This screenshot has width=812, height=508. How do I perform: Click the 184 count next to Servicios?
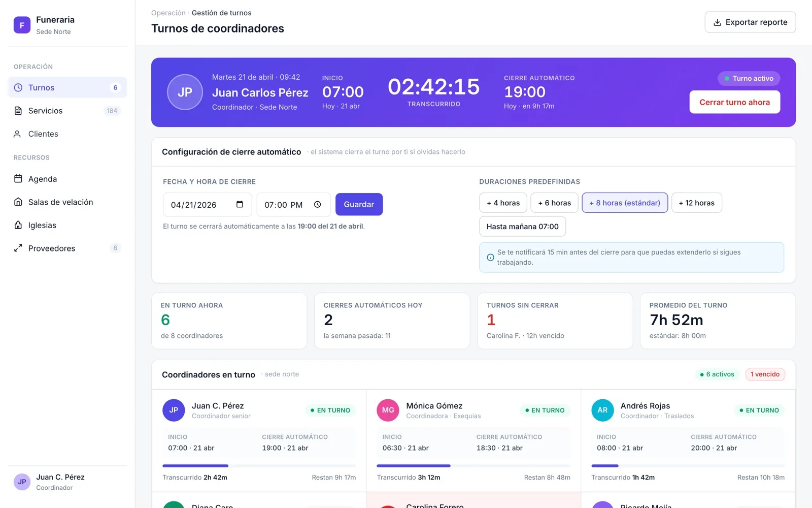(x=112, y=111)
